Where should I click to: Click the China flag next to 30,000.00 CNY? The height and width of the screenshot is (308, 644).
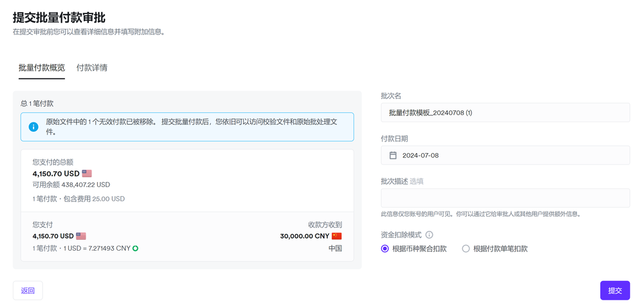coord(337,236)
